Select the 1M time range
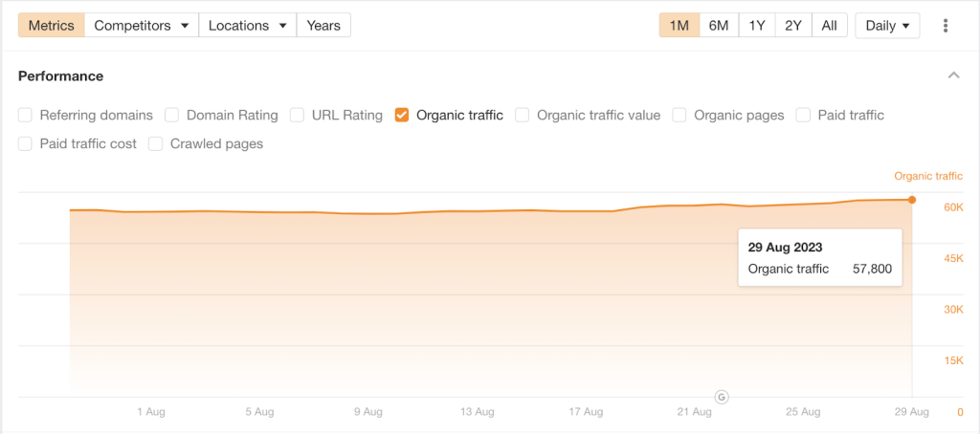980x434 pixels. (x=679, y=26)
